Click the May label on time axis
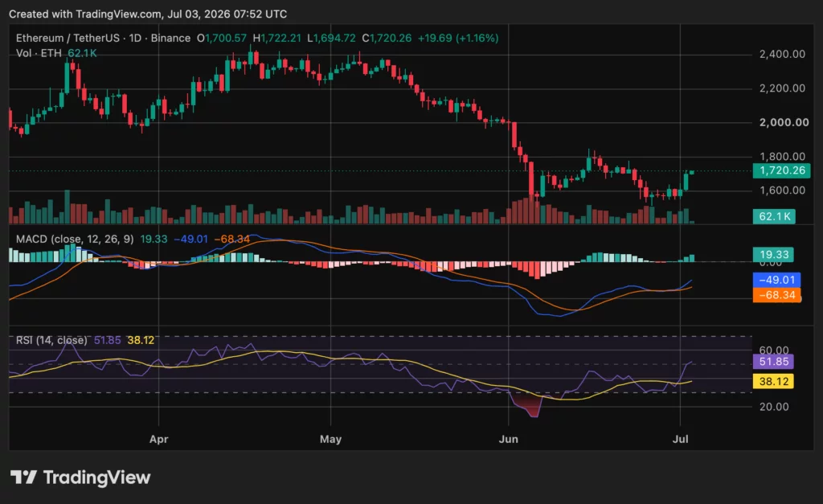The height and width of the screenshot is (504, 823). 330,439
